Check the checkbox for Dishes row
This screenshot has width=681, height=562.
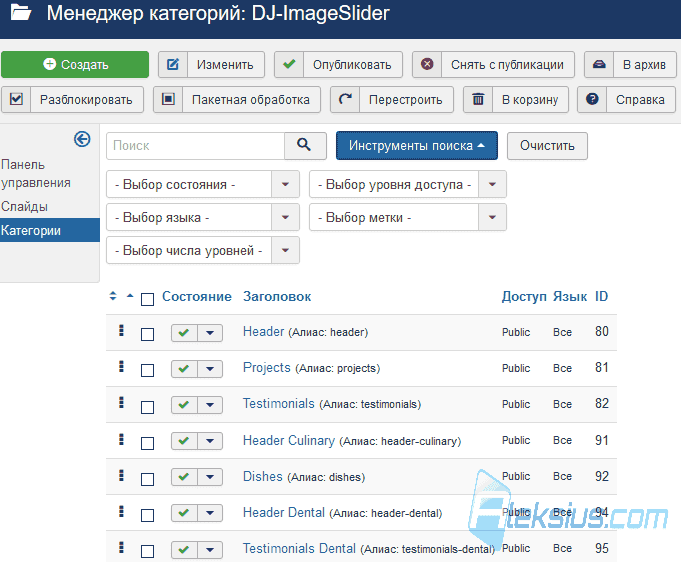pyautogui.click(x=147, y=479)
